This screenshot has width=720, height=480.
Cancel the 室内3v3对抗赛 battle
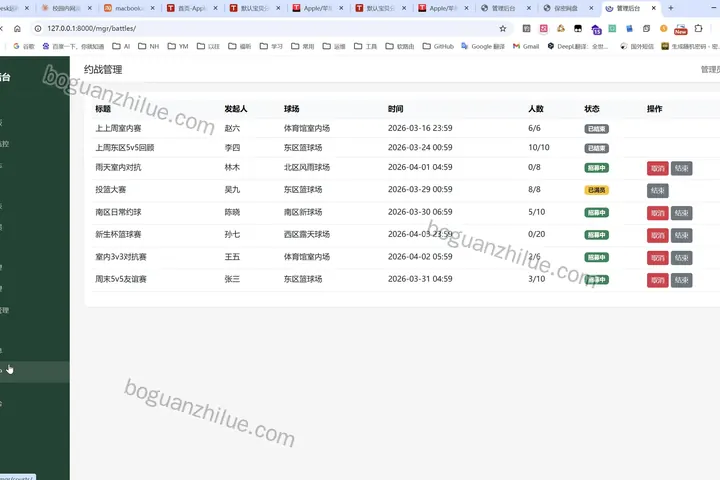(658, 258)
